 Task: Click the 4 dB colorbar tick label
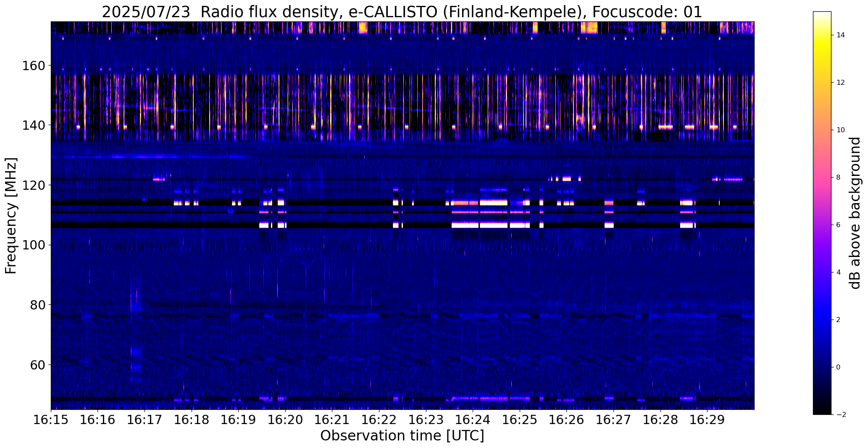pos(838,272)
